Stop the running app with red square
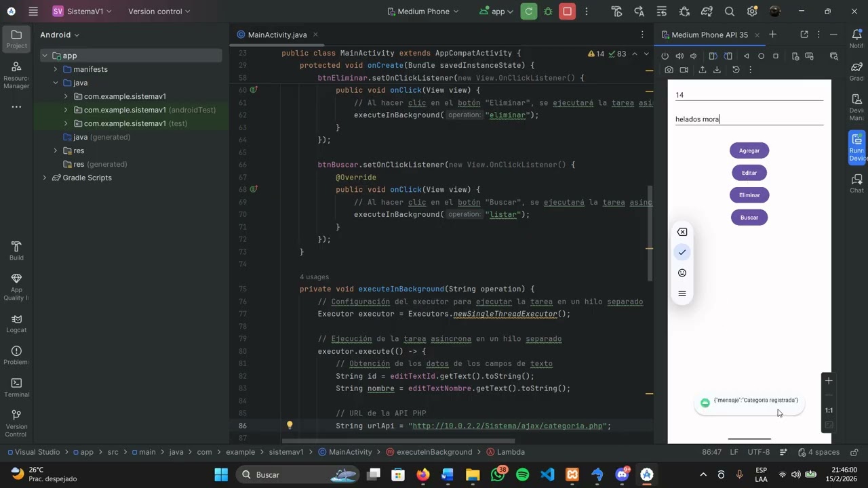868x488 pixels. pyautogui.click(x=568, y=12)
